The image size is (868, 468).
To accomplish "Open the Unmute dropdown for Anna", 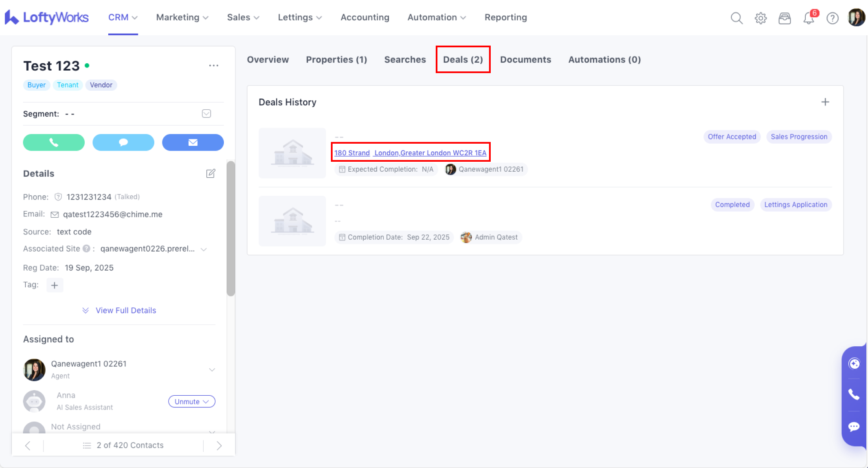I will pos(192,401).
